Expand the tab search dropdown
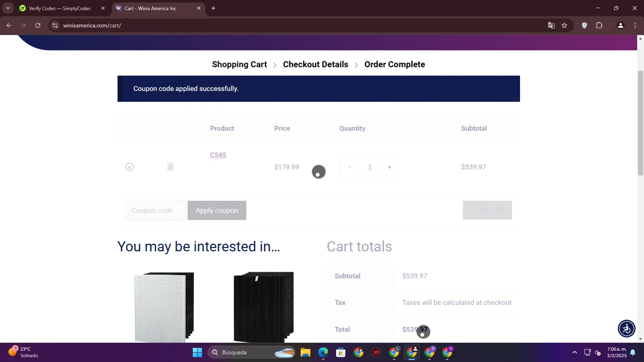644x362 pixels. point(8,8)
